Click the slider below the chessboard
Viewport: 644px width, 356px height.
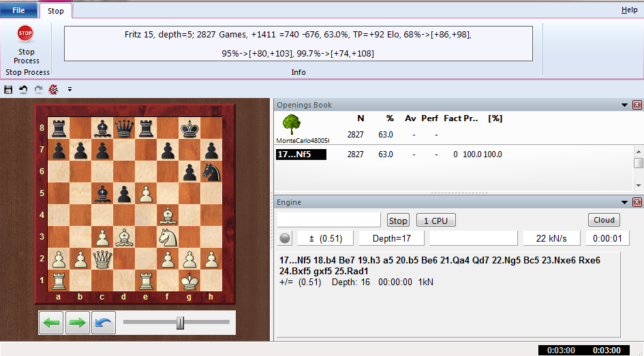pos(180,322)
